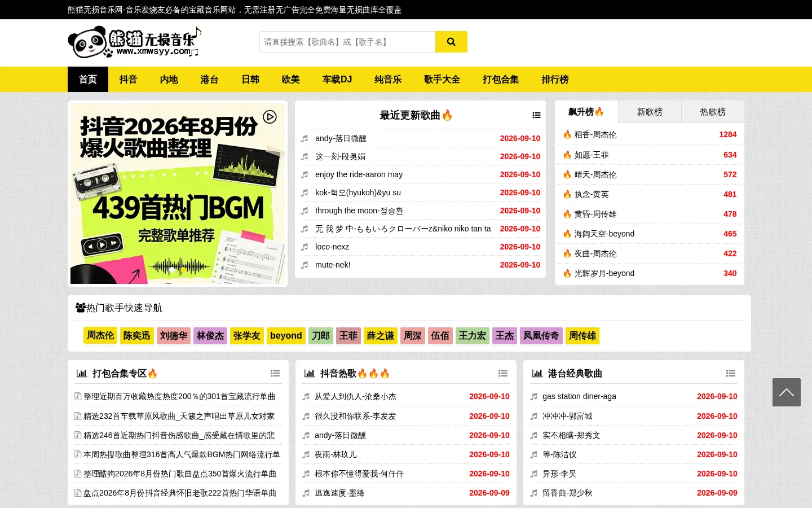Click the bar chart icon in 打包合集专区 header
This screenshot has height=508, width=812.
click(x=82, y=373)
